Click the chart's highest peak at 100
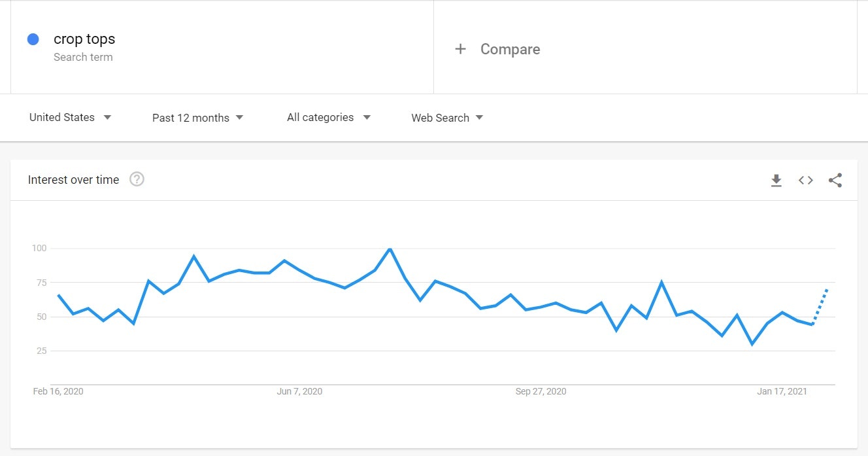 pyautogui.click(x=390, y=249)
